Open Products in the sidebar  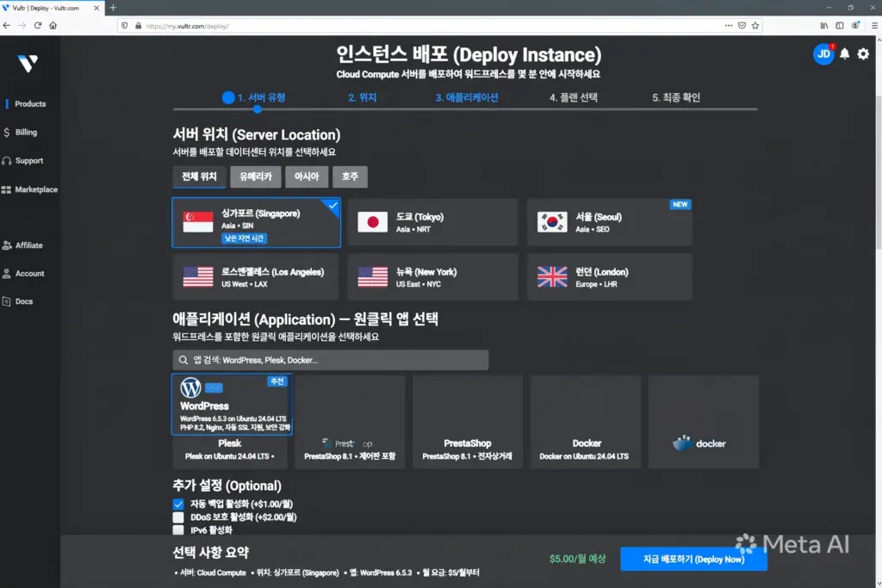30,104
